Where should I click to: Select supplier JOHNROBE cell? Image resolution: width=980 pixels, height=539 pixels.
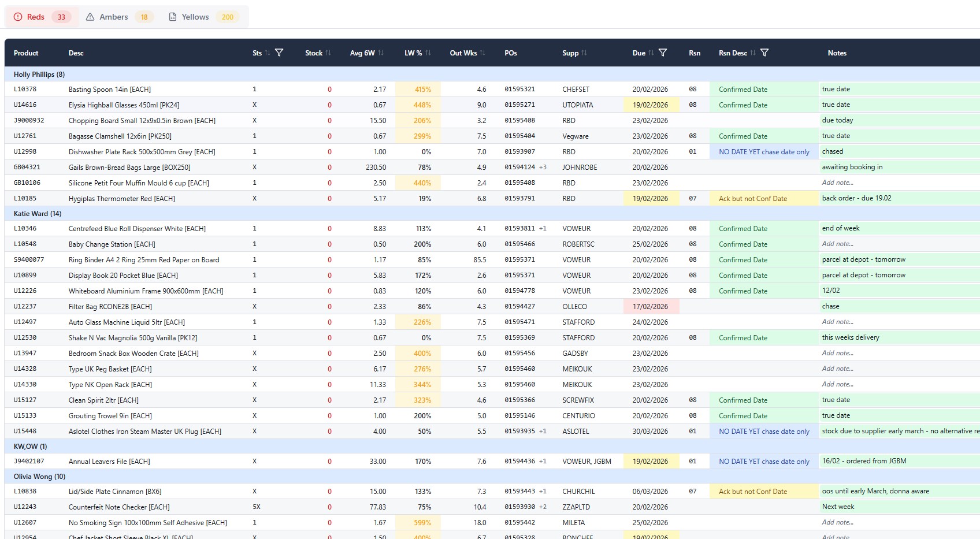click(x=580, y=168)
